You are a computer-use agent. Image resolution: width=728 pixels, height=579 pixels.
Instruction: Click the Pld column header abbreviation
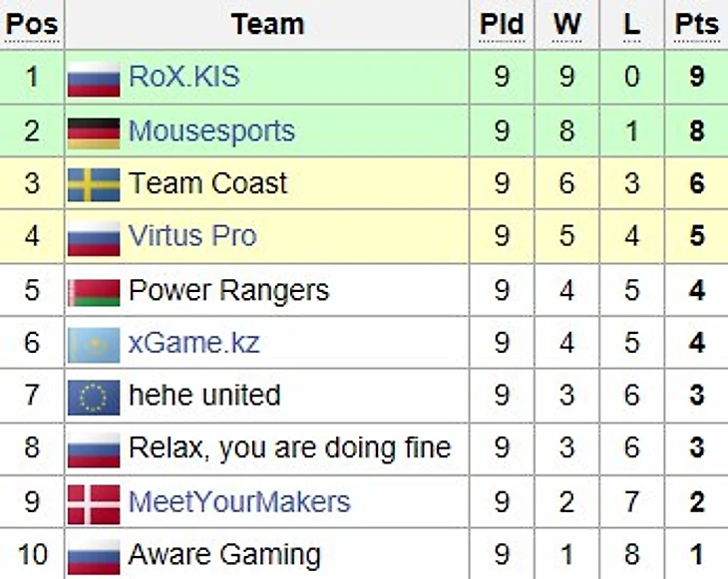[502, 24]
